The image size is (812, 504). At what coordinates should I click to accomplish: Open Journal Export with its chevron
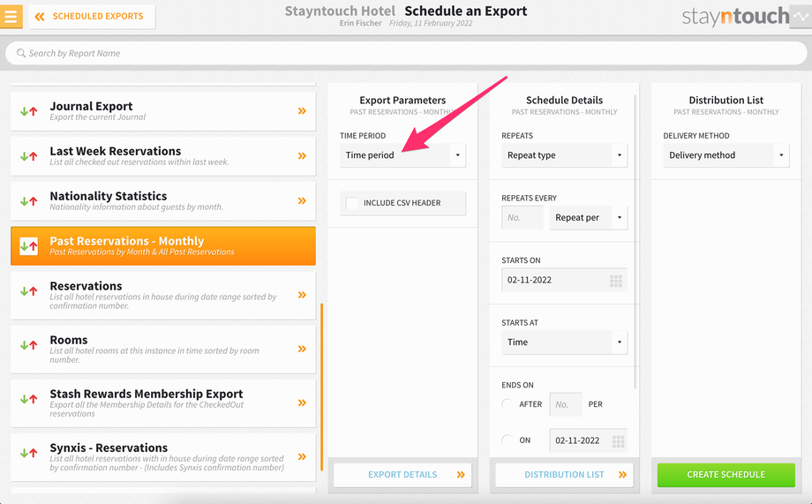pyautogui.click(x=302, y=111)
